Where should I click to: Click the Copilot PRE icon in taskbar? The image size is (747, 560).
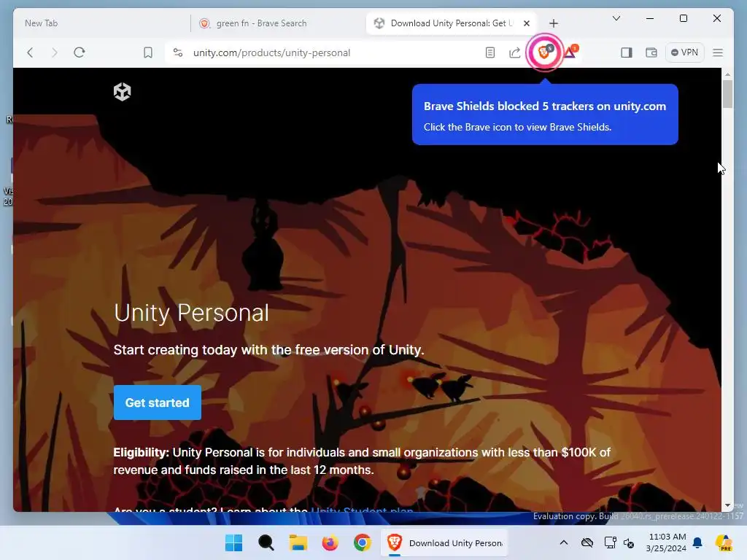[724, 542]
